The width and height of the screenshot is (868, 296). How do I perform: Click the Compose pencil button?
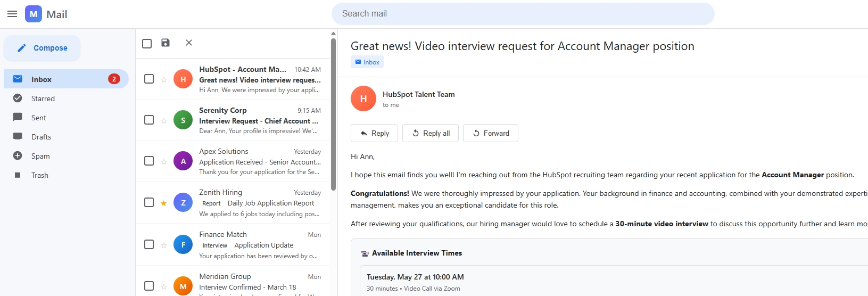coord(42,48)
